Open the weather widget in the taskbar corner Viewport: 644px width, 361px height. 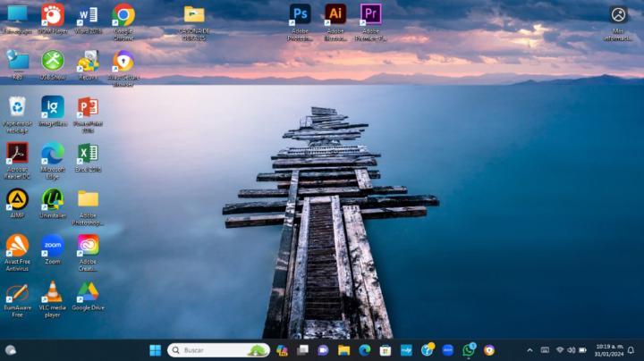click(x=11, y=350)
